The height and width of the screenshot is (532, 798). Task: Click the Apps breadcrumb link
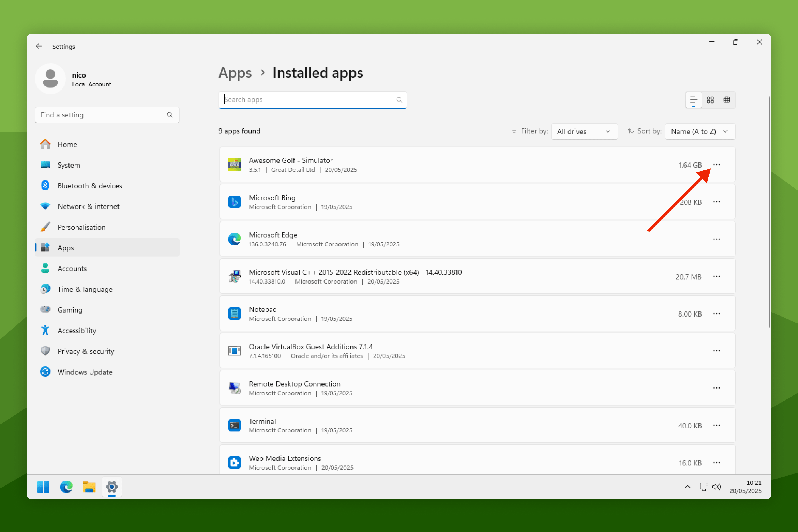pyautogui.click(x=235, y=73)
